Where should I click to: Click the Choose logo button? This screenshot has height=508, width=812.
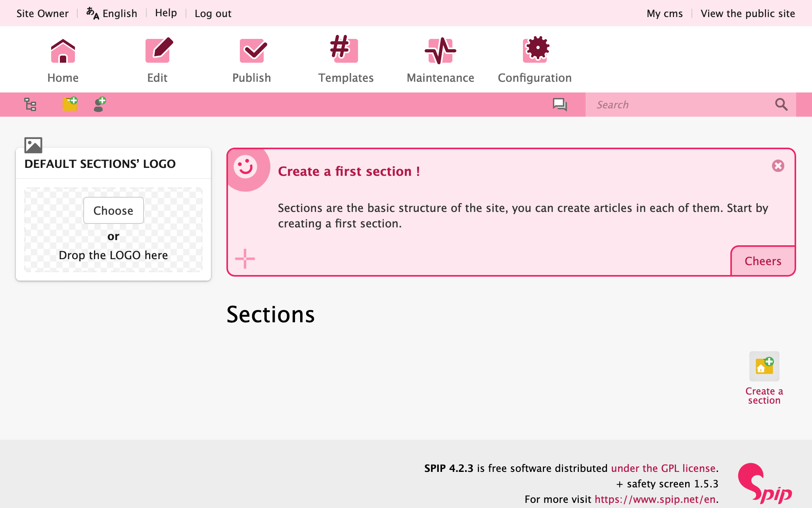pos(113,210)
